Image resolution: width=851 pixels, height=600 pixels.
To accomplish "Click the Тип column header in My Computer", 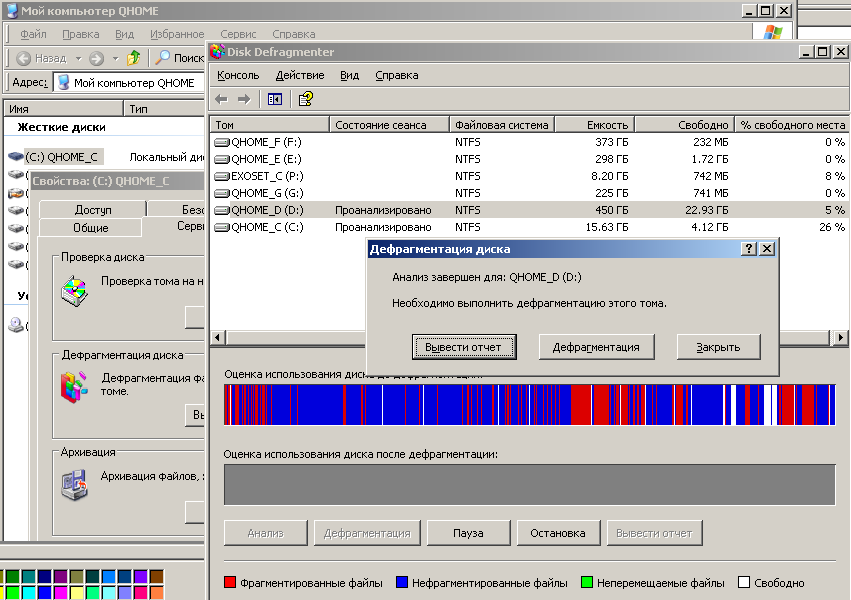I will pyautogui.click(x=164, y=109).
